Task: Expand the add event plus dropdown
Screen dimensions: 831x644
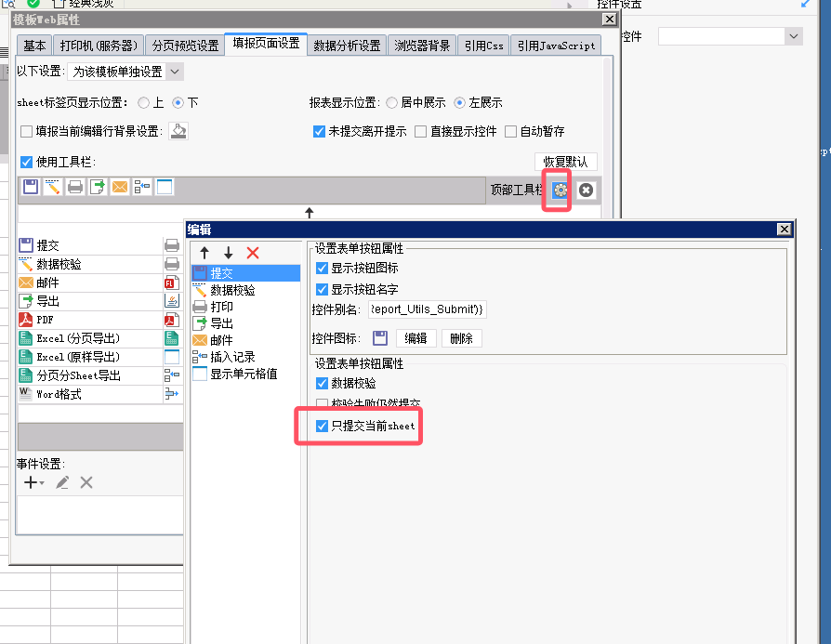Action: click(33, 482)
